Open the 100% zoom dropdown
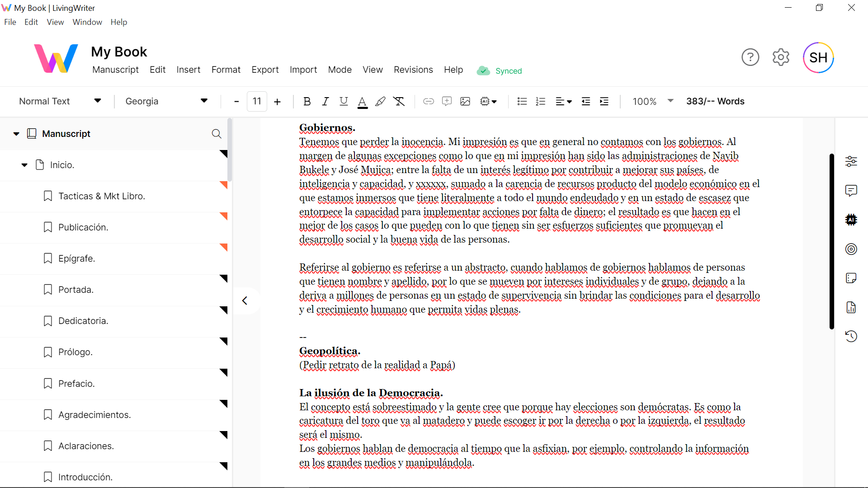 tap(653, 101)
